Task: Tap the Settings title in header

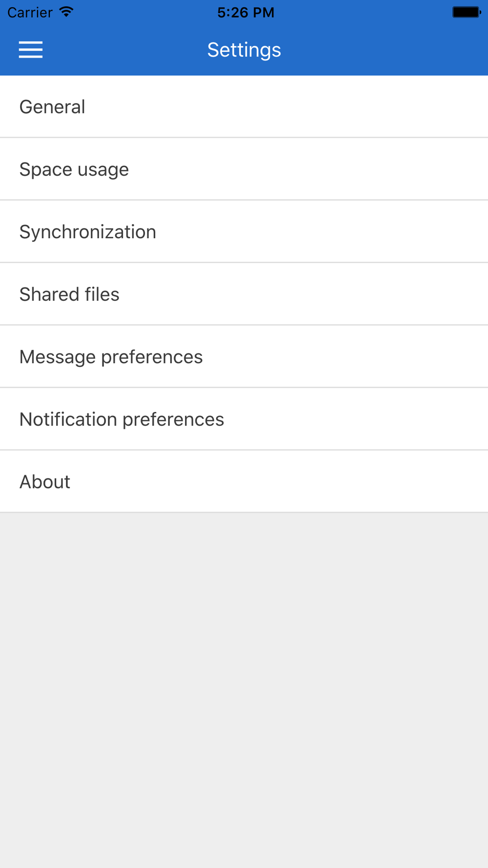Action: click(x=244, y=50)
